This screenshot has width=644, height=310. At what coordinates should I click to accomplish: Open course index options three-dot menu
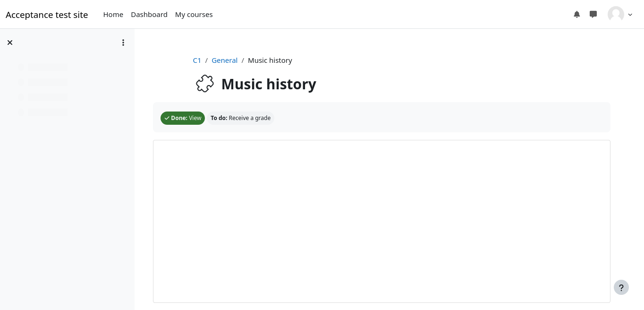point(123,43)
